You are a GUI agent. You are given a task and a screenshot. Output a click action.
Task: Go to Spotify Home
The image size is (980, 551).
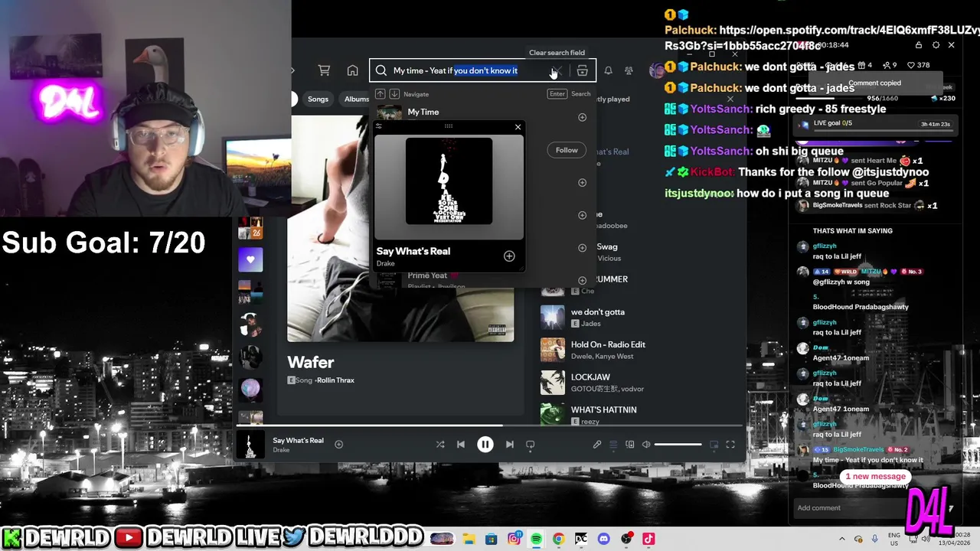click(352, 70)
